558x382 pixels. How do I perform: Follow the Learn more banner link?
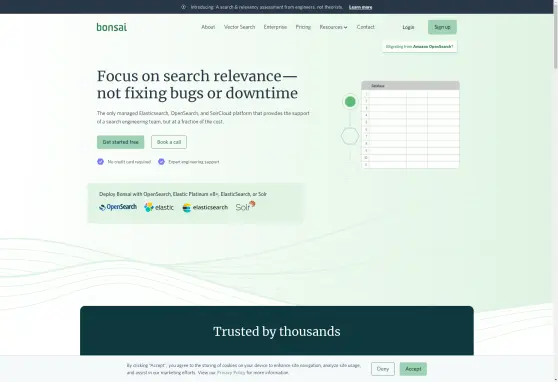(360, 7)
